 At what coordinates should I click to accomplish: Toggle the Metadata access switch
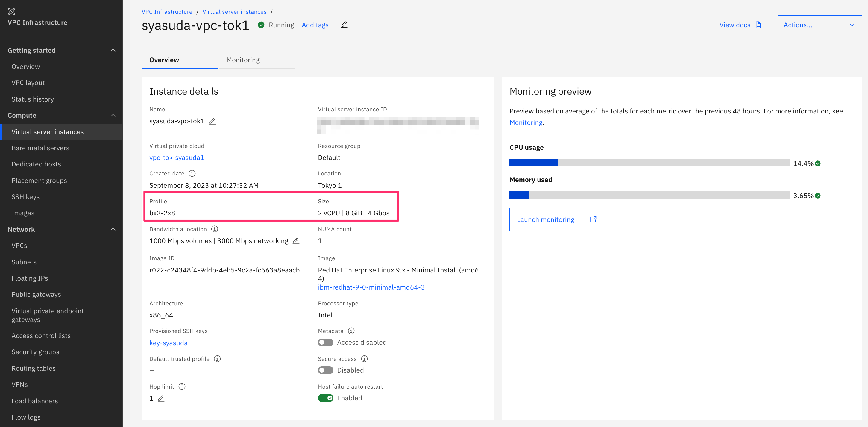pos(326,343)
